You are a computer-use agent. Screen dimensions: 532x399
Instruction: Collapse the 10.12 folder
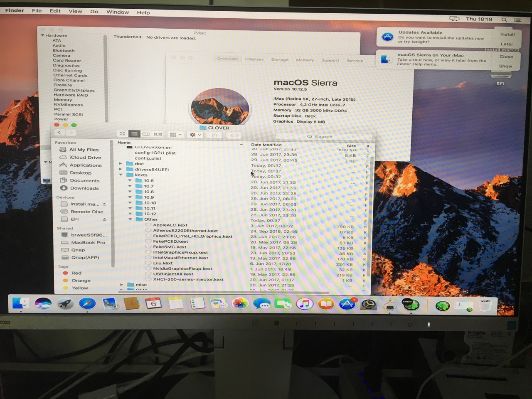point(130,214)
